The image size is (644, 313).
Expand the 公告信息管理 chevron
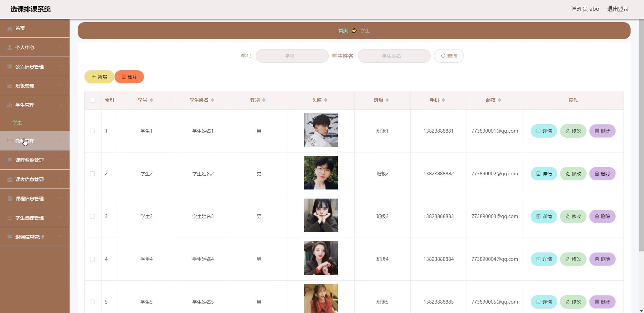pos(61,66)
